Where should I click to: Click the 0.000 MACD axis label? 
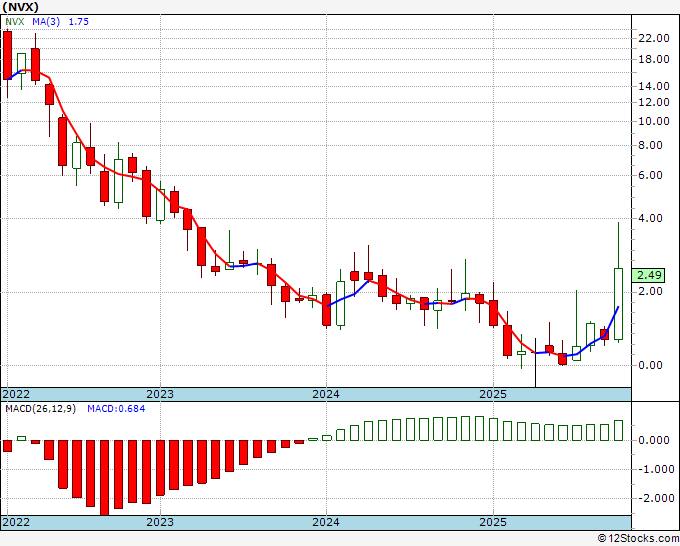click(x=653, y=440)
